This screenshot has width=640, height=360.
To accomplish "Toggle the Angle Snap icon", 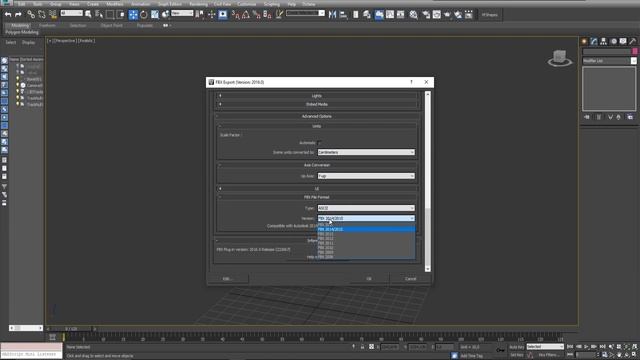I will pyautogui.click(x=246, y=15).
